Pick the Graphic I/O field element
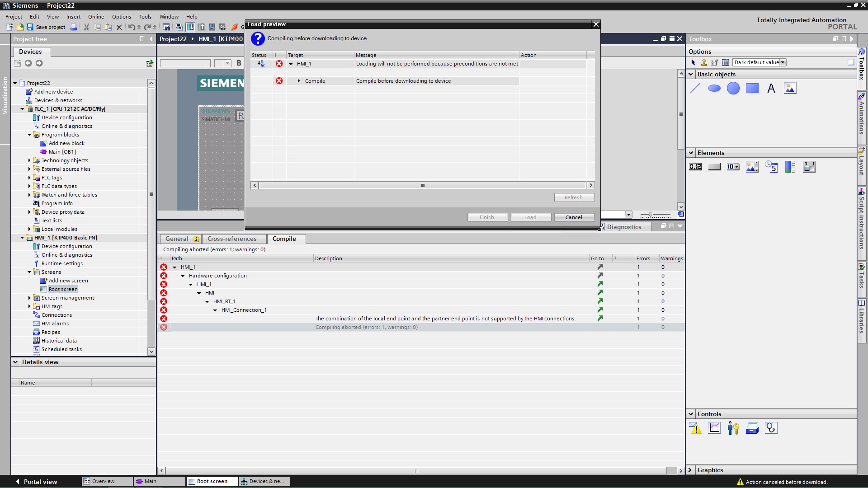The width and height of the screenshot is (868, 488). point(752,167)
